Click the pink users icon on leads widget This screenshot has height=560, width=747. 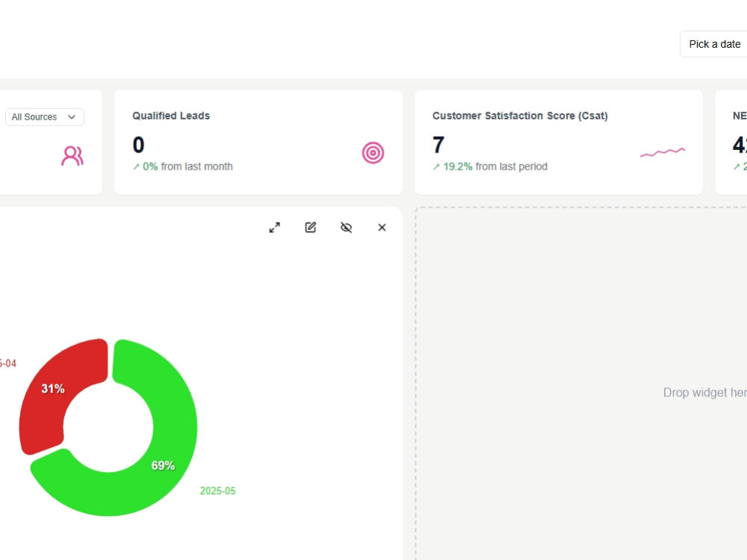tap(71, 155)
